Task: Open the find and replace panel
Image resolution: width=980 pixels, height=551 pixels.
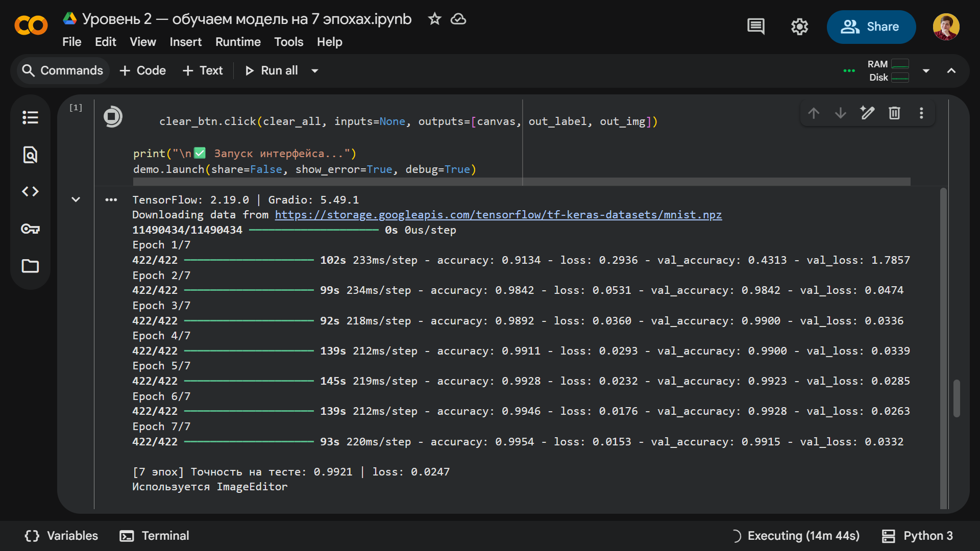Action: [x=30, y=155]
